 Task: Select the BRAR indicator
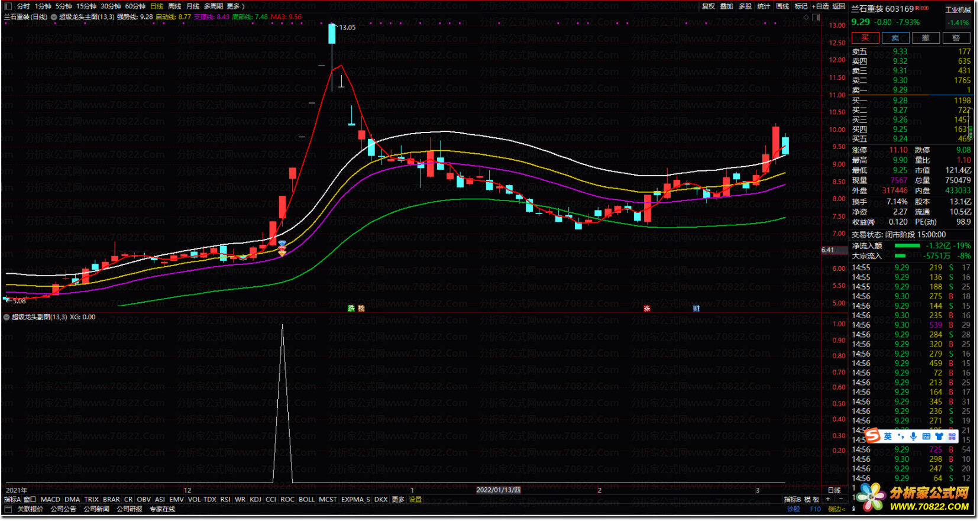111,500
